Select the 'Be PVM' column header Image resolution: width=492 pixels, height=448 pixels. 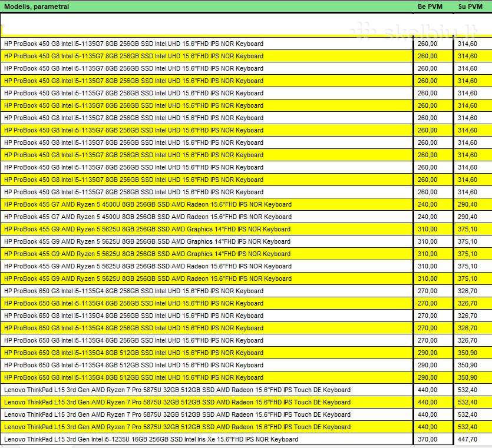pos(430,6)
